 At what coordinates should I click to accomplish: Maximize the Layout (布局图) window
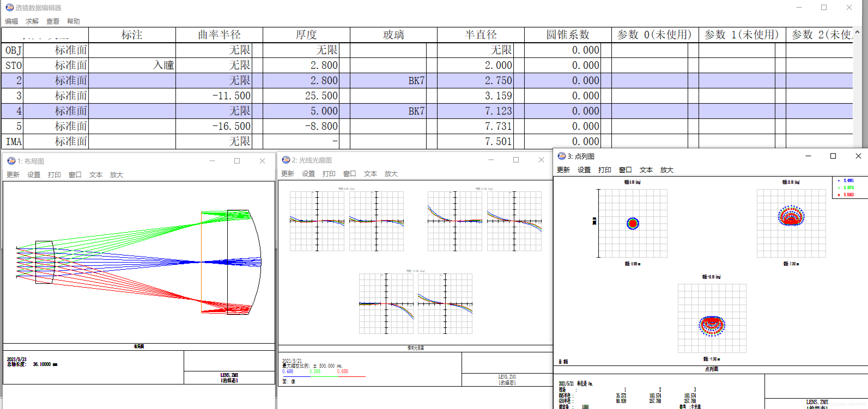click(237, 161)
